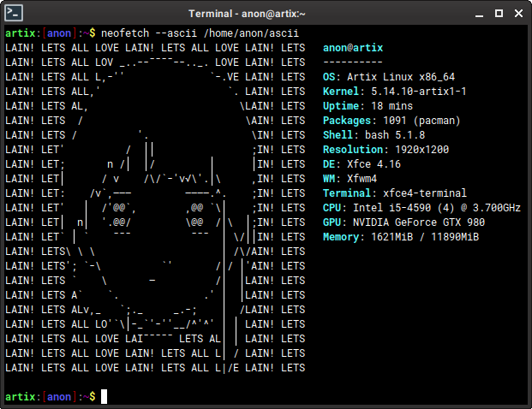Image resolution: width=532 pixels, height=409 pixels.
Task: Click the 'Resolution: 1920x1200' line
Action: point(386,150)
